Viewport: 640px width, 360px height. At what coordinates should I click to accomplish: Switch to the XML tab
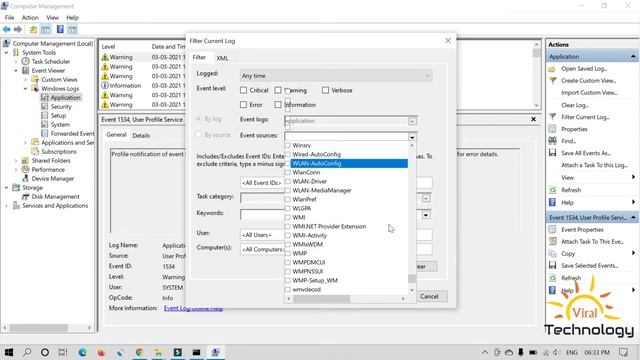click(222, 58)
